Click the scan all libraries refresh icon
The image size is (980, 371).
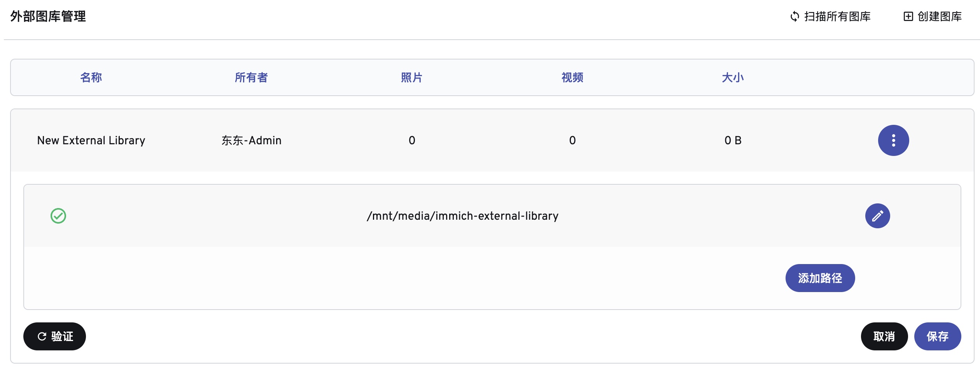tap(794, 16)
